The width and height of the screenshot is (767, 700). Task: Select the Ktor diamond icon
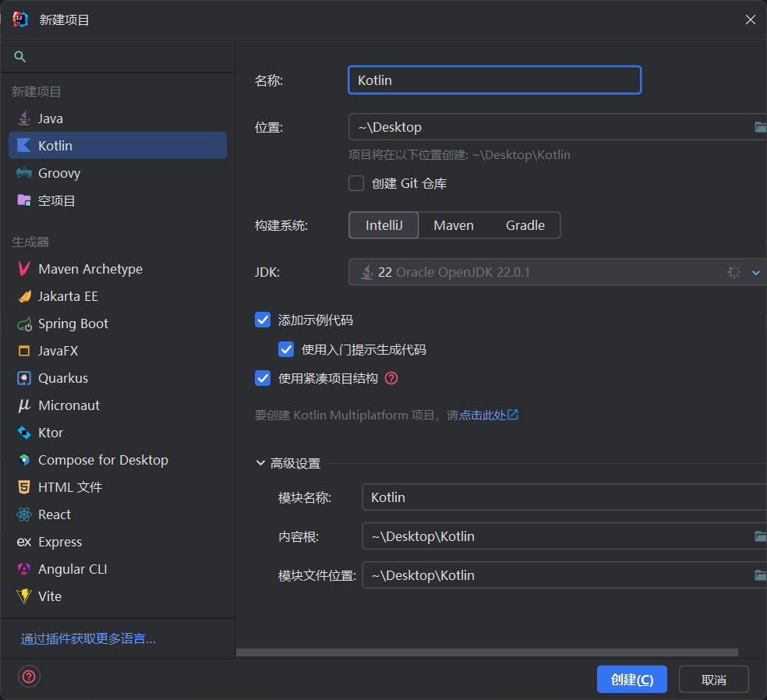[x=24, y=433]
